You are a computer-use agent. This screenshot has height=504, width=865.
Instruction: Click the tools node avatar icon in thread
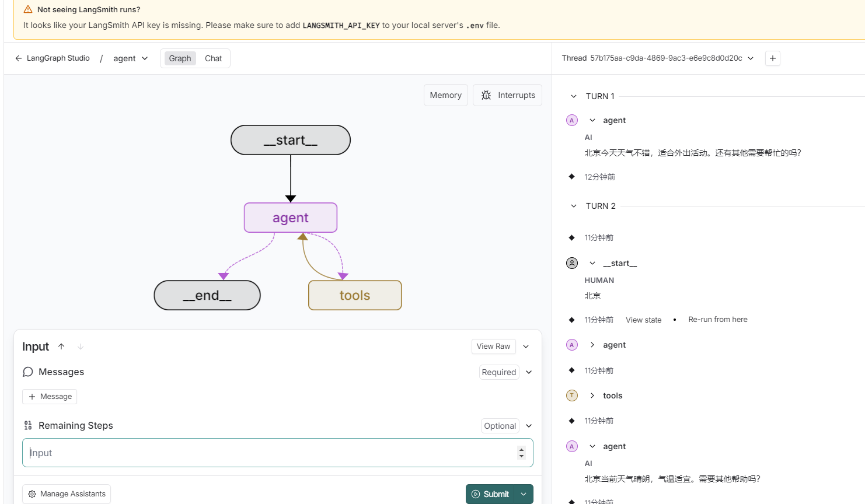coord(572,395)
